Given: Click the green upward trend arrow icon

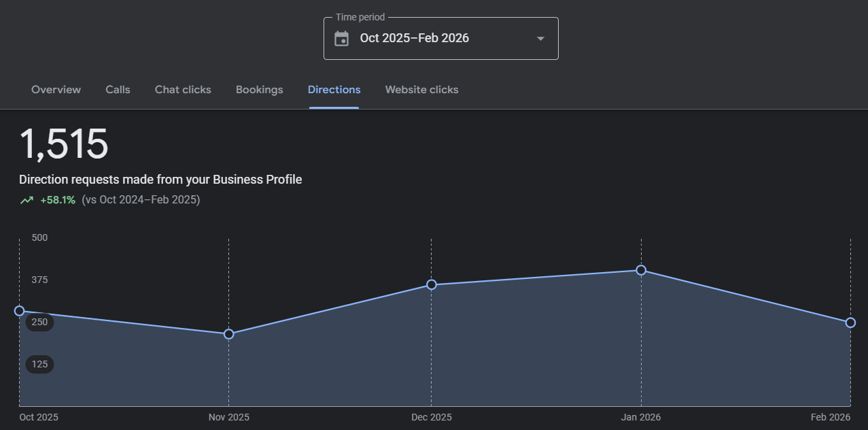Looking at the screenshot, I should (x=27, y=200).
